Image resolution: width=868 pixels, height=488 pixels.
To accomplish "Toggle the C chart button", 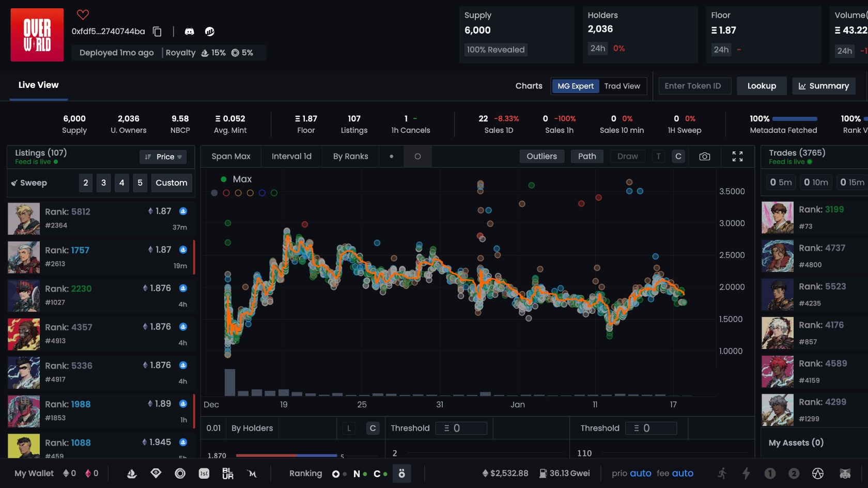I will [678, 156].
